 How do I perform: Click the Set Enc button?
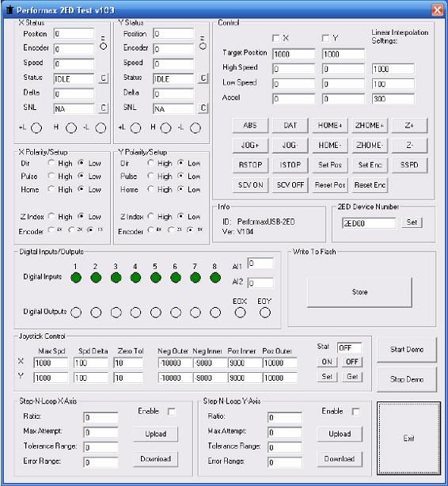(370, 165)
